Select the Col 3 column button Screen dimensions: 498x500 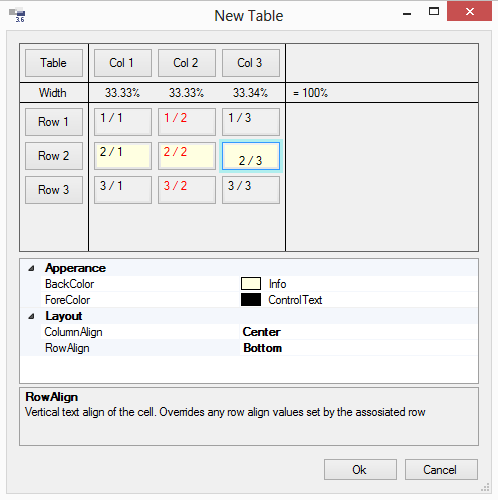point(251,63)
